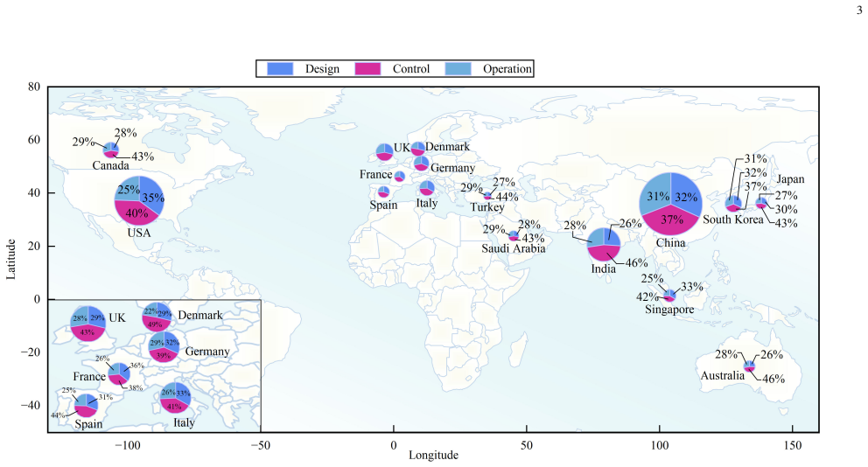Click the 37% value inside the China pie
The width and height of the screenshot is (868, 467).
pyautogui.click(x=672, y=220)
